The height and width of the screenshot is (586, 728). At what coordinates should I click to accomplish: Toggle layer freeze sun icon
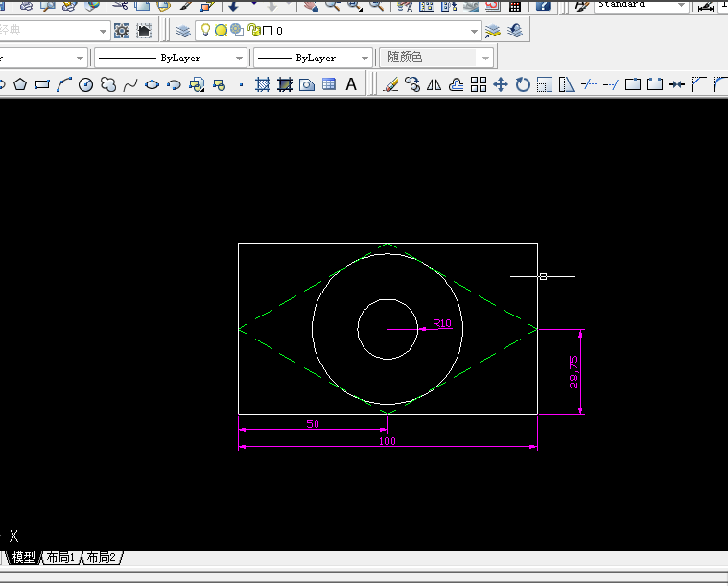pyautogui.click(x=221, y=31)
